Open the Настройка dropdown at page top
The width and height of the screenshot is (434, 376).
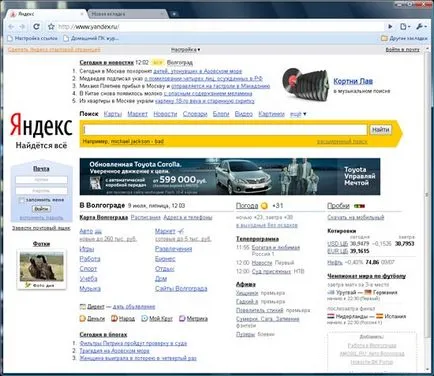click(x=186, y=50)
